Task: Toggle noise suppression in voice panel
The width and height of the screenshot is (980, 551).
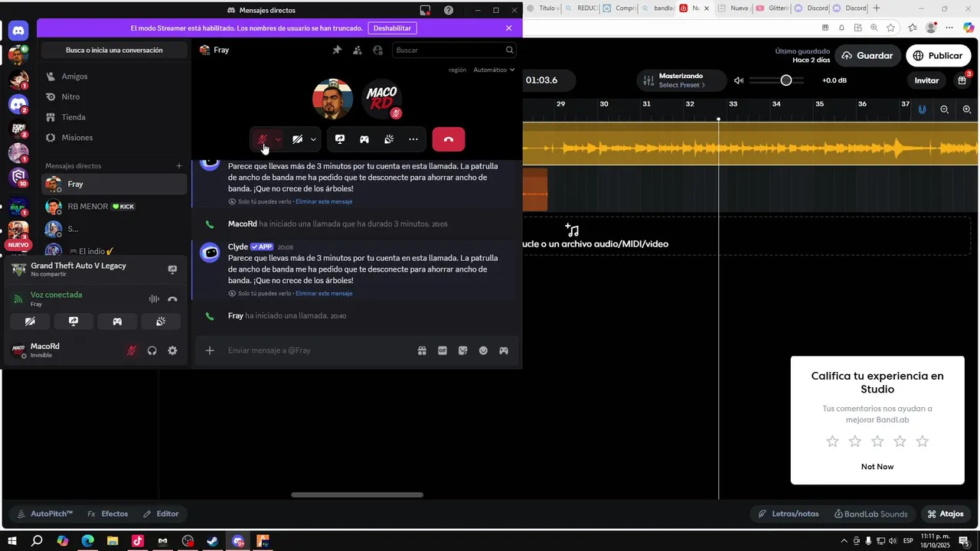Action: tap(154, 299)
